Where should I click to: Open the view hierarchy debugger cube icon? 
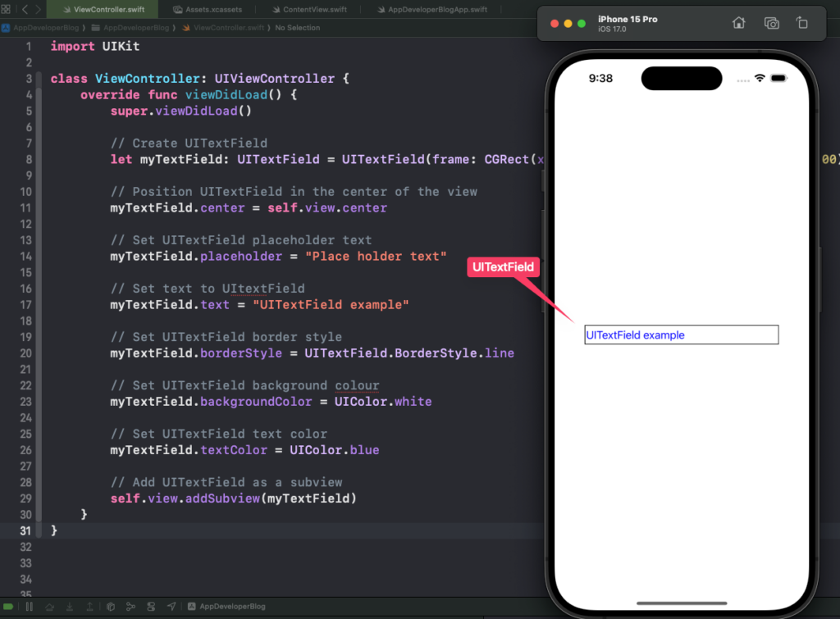pyautogui.click(x=110, y=608)
